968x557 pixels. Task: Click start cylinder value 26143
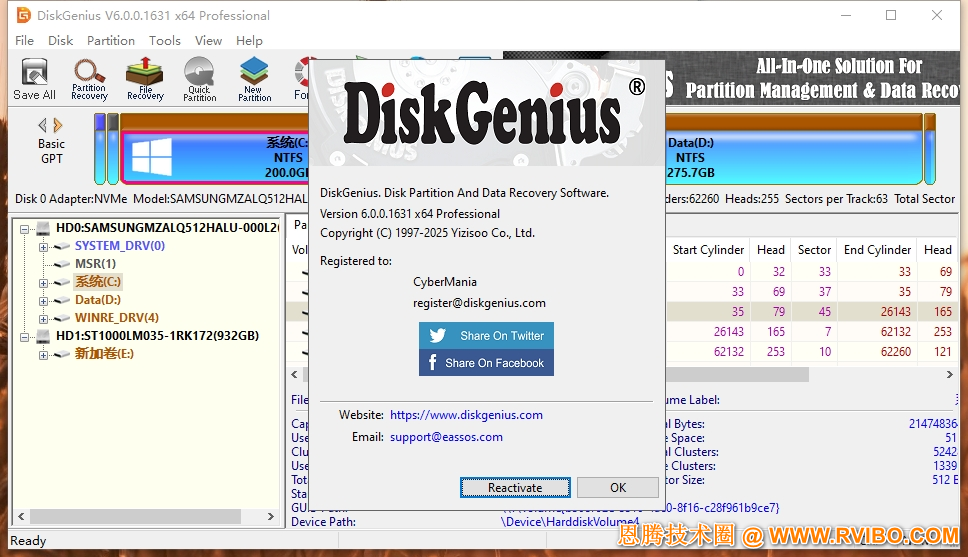pos(728,332)
